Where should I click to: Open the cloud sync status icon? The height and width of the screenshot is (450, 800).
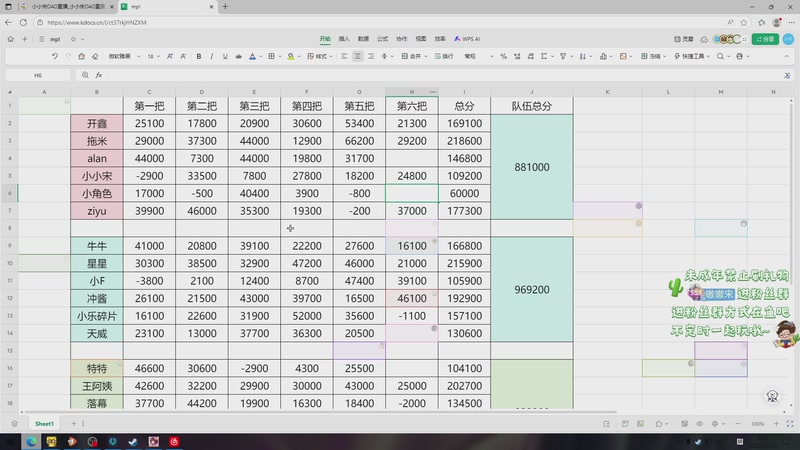[x=704, y=39]
